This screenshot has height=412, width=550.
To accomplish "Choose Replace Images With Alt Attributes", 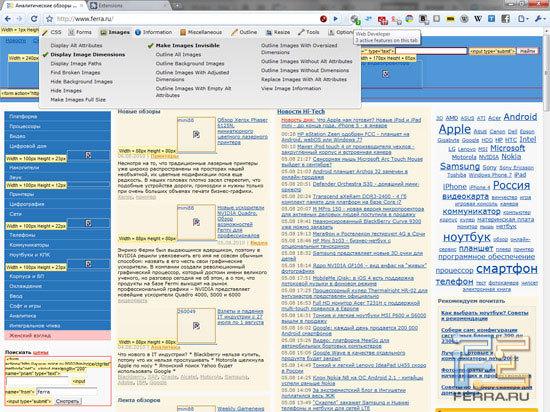I will (304, 80).
